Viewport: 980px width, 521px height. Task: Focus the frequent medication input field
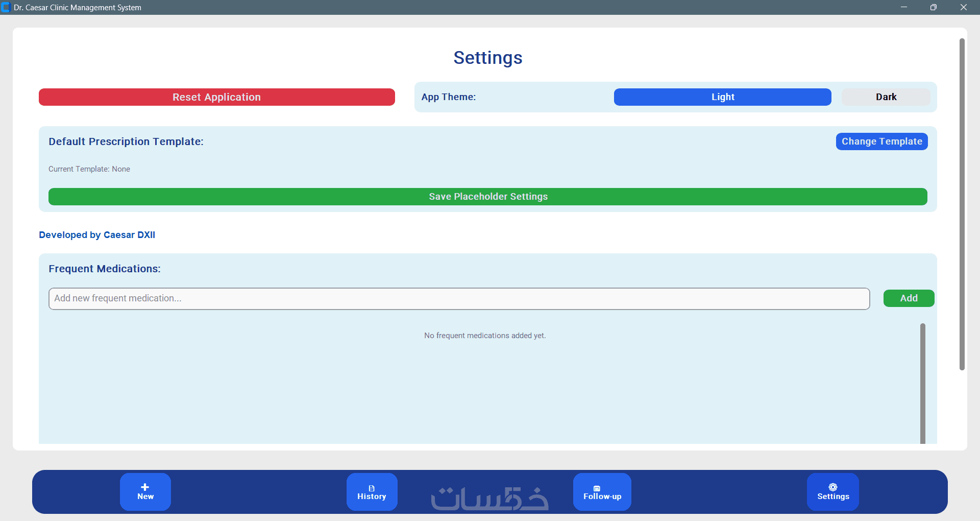coord(459,299)
